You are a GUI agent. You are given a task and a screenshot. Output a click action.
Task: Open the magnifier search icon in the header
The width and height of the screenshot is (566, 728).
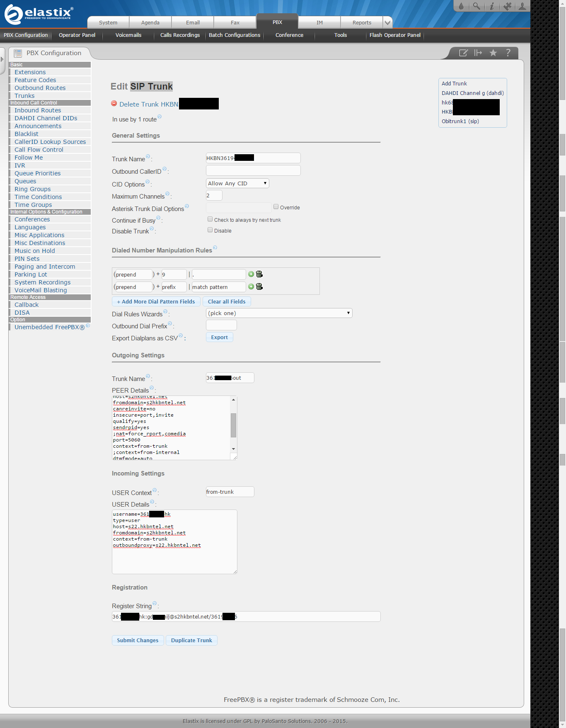coord(477,6)
